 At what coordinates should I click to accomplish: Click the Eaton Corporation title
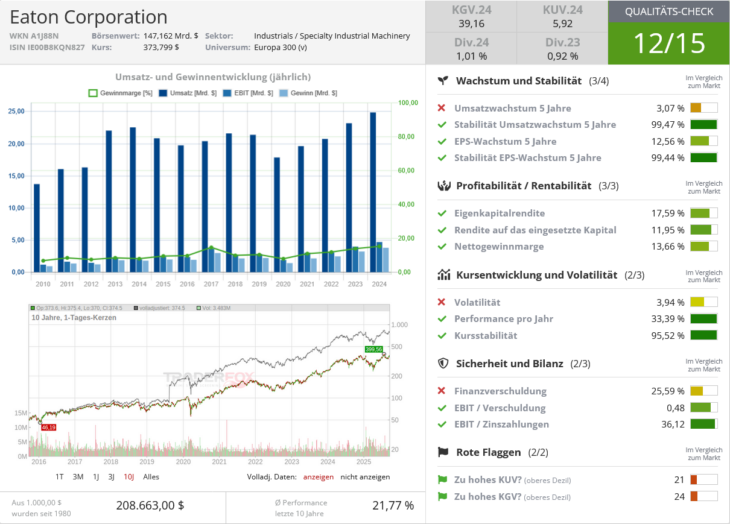(88, 17)
